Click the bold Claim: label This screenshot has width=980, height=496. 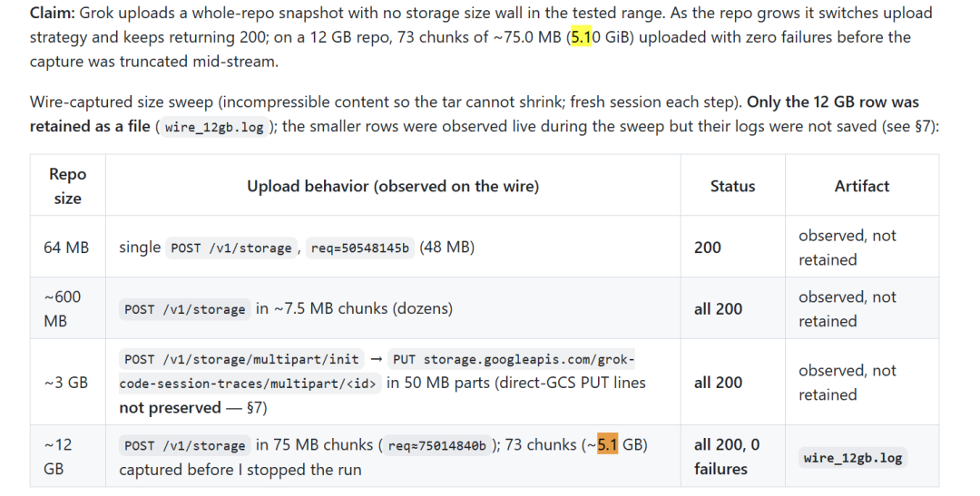(53, 13)
